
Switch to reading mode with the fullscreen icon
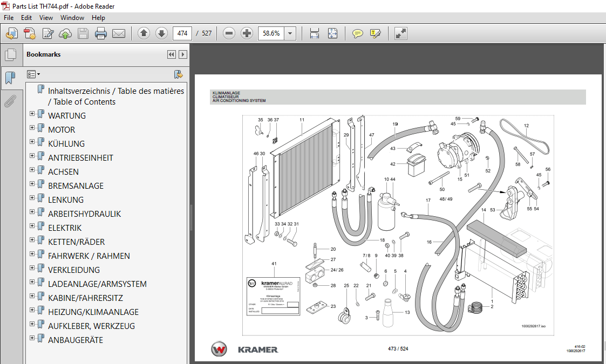pos(400,33)
